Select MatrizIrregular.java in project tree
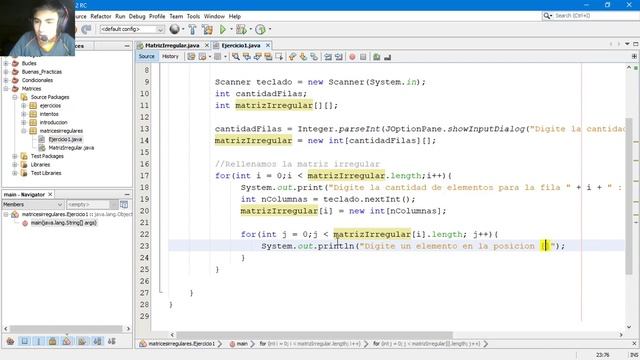The width and height of the screenshot is (640, 360). point(71,148)
